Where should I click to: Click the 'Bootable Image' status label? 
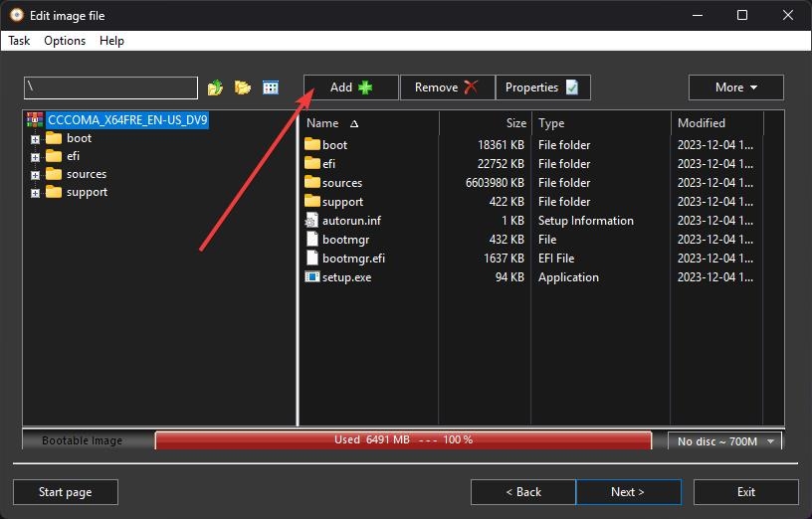(83, 440)
